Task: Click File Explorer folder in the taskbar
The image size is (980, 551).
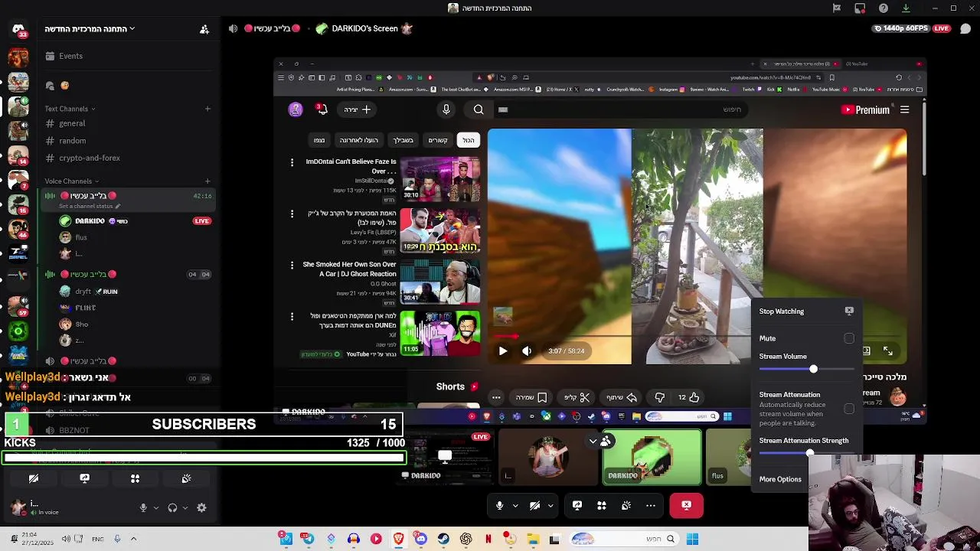Action: pyautogui.click(x=533, y=539)
